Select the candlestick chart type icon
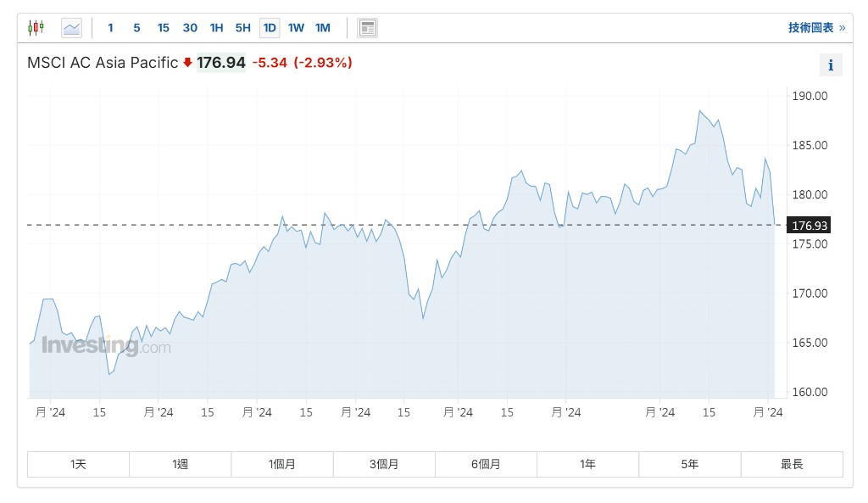The image size is (868, 503). click(x=36, y=28)
